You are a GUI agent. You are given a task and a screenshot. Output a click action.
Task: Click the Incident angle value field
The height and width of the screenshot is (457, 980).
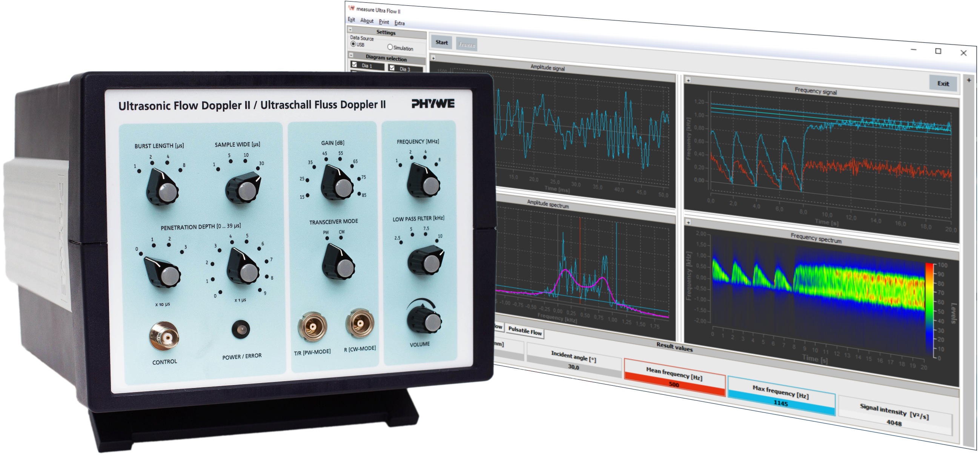(573, 367)
